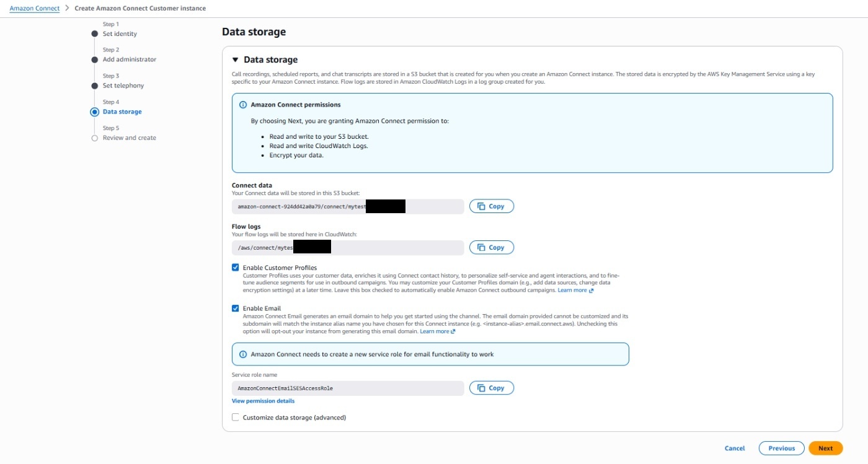This screenshot has width=868, height=464.
Task: Click the Step 2 dot indicator
Action: pyautogui.click(x=94, y=60)
